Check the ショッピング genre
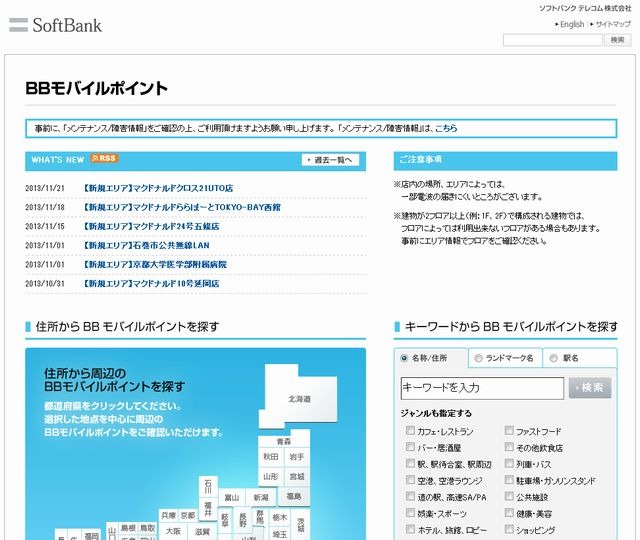Screen dimensions: 640x540 509,529
